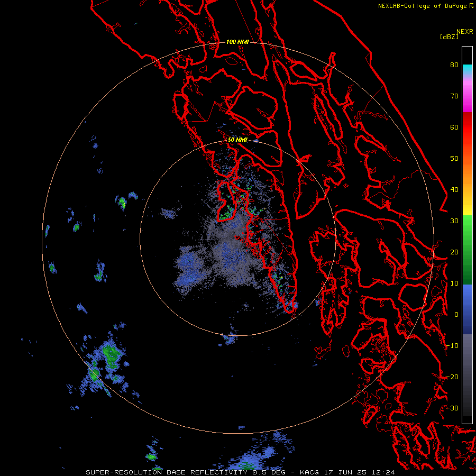476x476 pixels.
Task: Click the 0 value on the dBZ scale
Action: click(456, 315)
